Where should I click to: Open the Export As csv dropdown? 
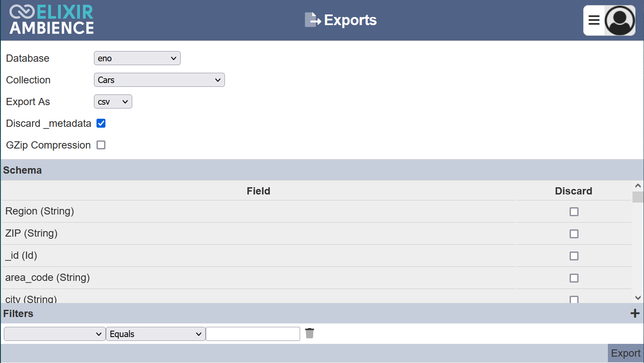pos(113,102)
